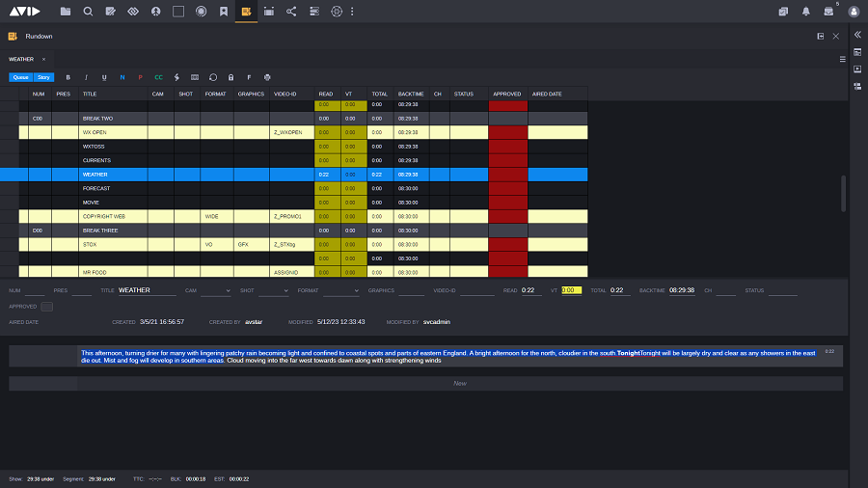Switch to Story view
Viewport: 868px width, 488px height.
[x=43, y=77]
